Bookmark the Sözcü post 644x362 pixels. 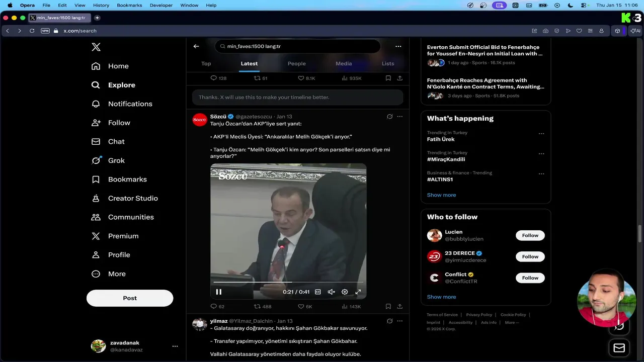click(x=388, y=306)
